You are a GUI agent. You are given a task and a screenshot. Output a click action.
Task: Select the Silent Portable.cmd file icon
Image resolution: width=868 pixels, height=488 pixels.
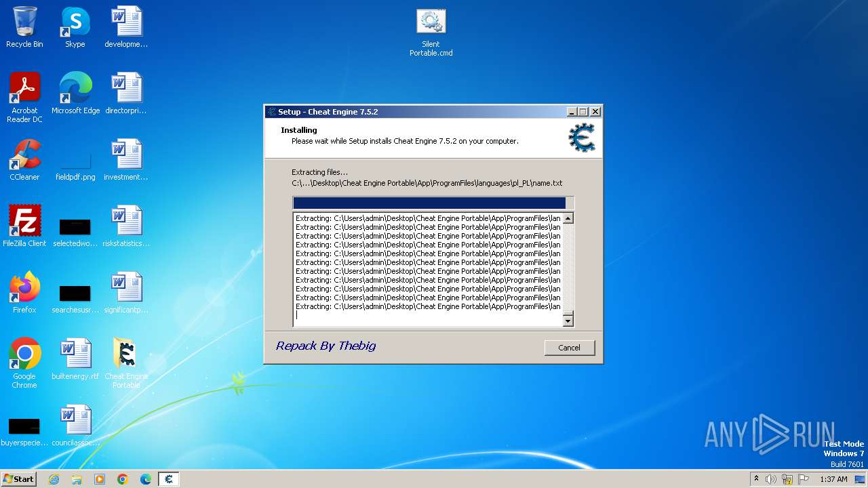431,33
